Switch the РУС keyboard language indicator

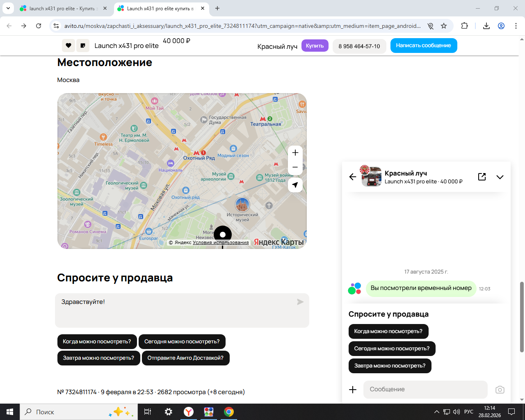(x=469, y=412)
